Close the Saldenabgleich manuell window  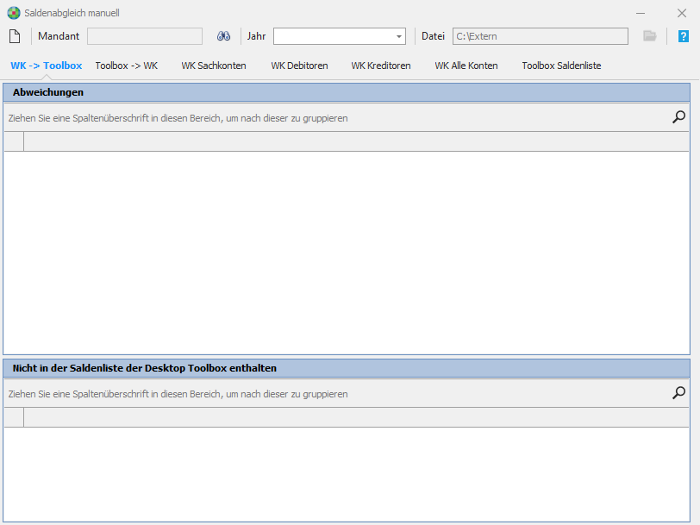[x=682, y=13]
